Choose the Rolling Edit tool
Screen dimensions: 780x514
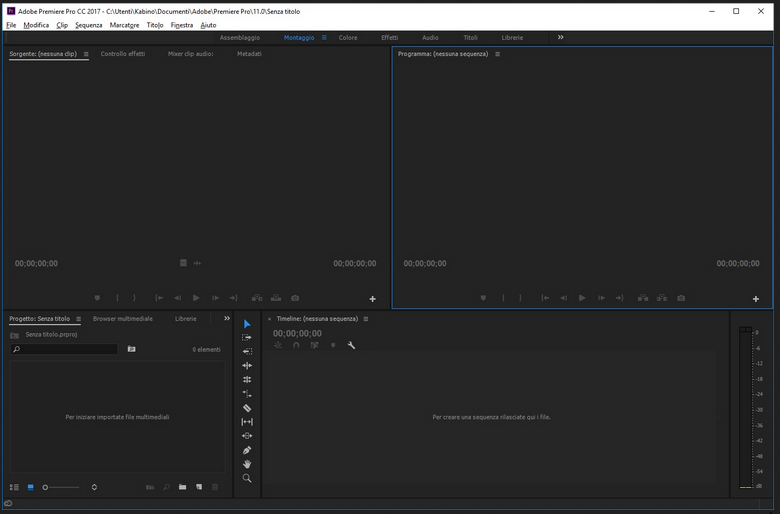click(x=247, y=380)
